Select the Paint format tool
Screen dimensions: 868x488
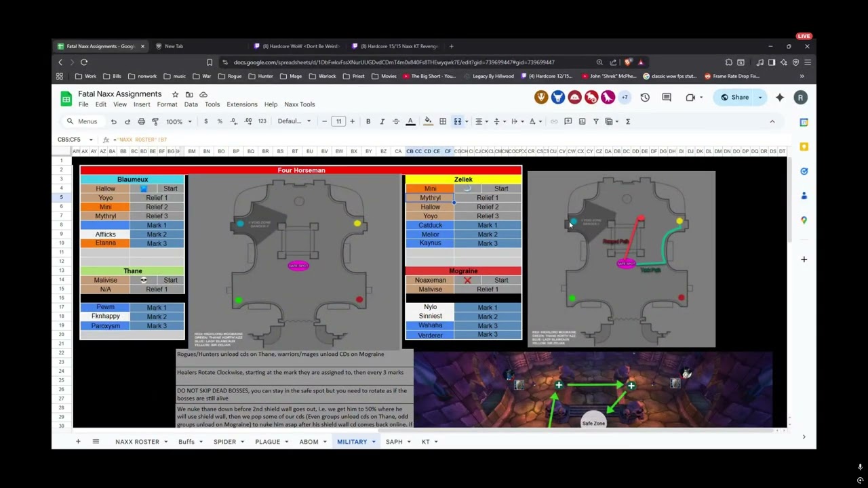point(155,121)
